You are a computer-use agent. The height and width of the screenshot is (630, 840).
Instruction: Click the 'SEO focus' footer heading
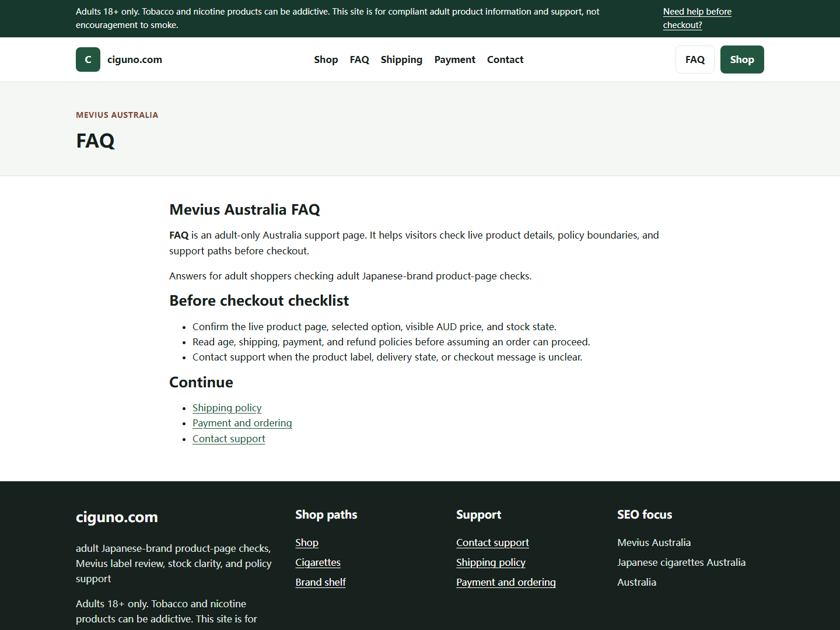[x=645, y=514]
